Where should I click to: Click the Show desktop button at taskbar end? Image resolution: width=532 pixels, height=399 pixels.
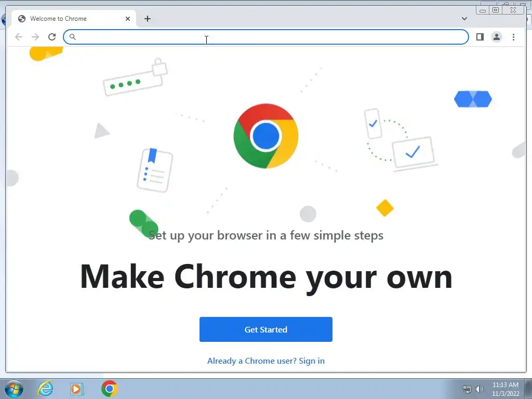[528, 389]
